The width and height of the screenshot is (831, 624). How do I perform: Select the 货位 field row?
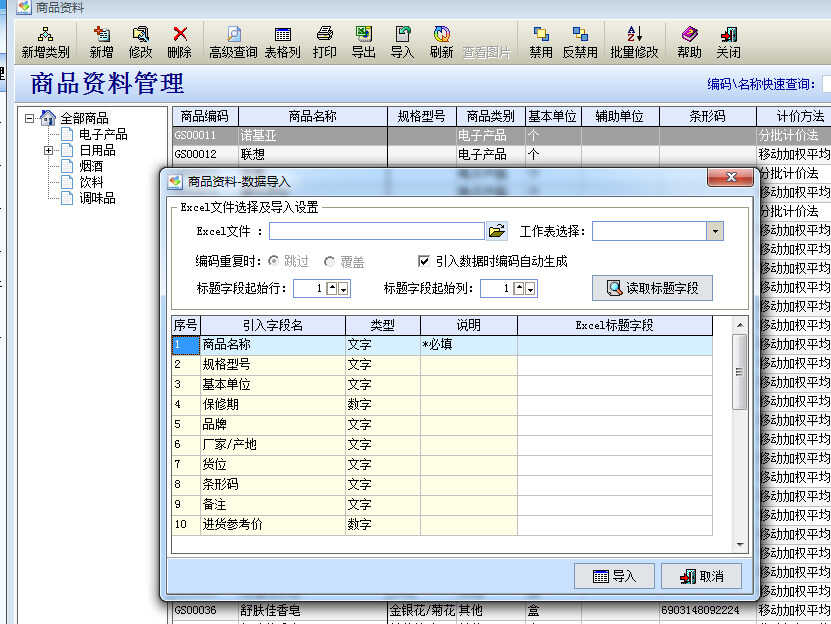click(442, 464)
